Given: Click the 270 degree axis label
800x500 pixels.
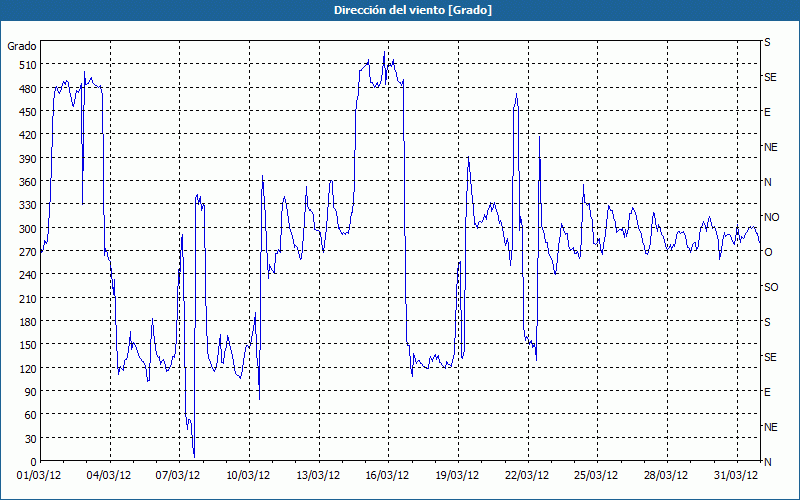Looking at the screenshot, I should click(x=28, y=252).
